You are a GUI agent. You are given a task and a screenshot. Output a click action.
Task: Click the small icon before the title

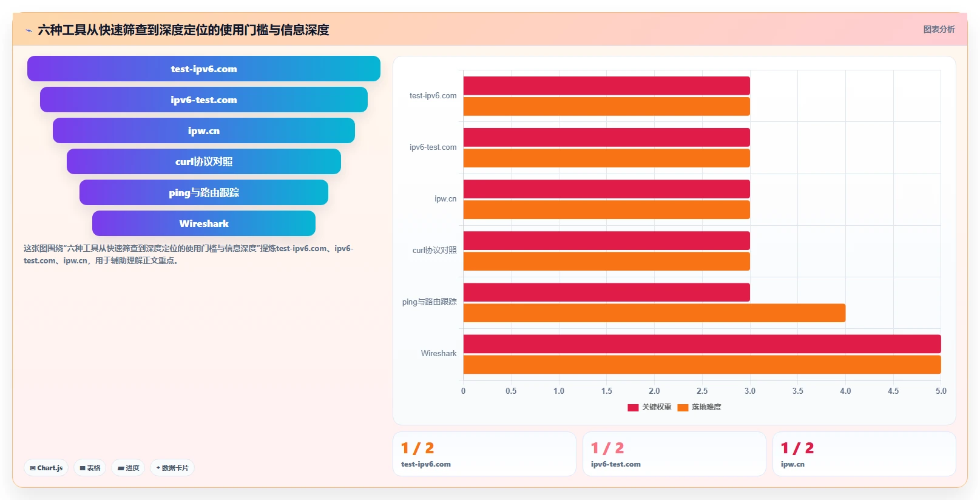tap(29, 30)
